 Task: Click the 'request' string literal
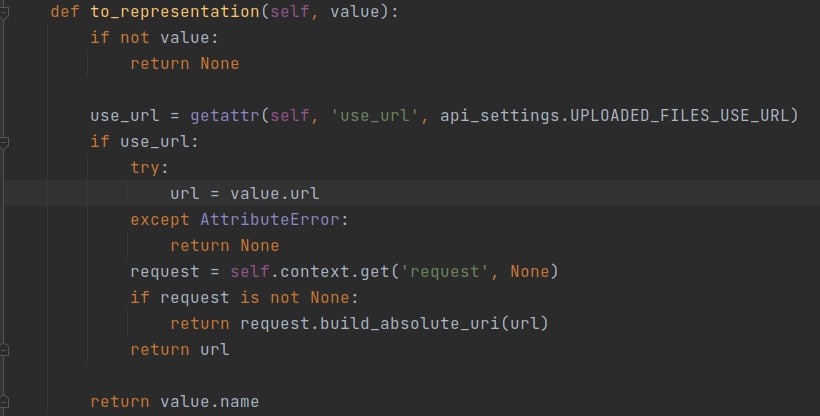(445, 272)
